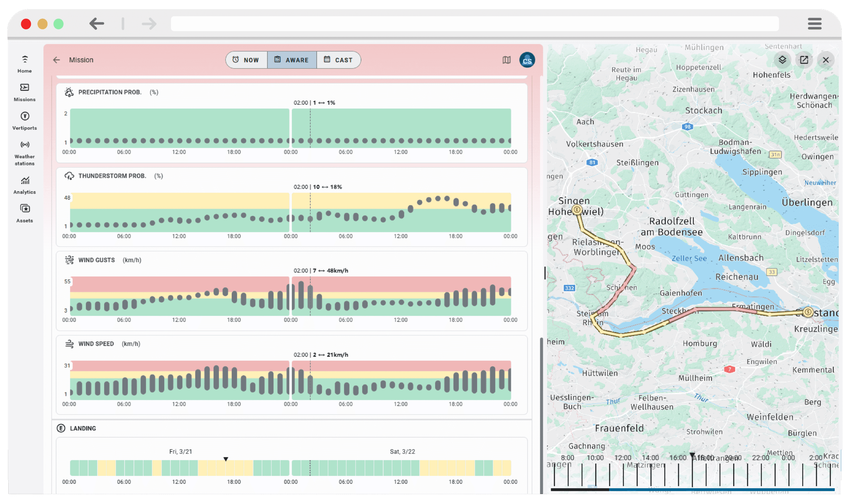Enable CAST forecast mode
The width and height of the screenshot is (849, 504).
(339, 60)
